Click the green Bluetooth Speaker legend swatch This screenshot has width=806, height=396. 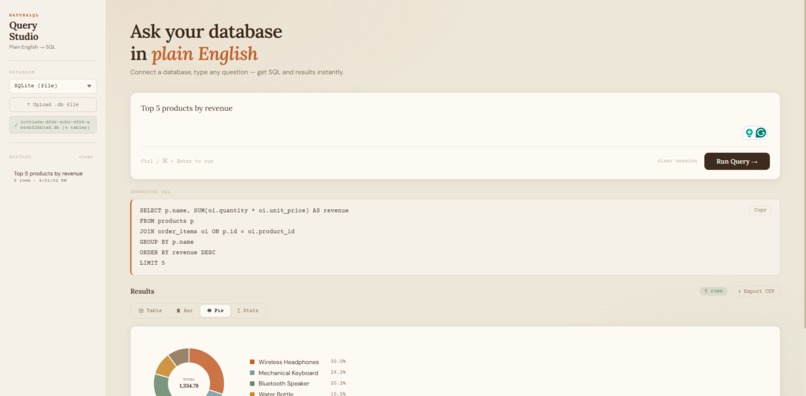click(252, 384)
